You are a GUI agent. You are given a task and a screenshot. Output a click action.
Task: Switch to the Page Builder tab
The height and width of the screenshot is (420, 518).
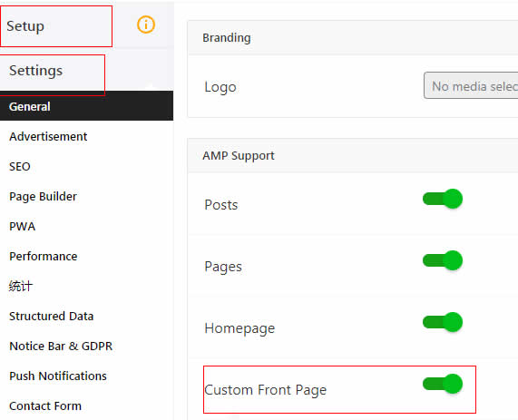point(43,196)
